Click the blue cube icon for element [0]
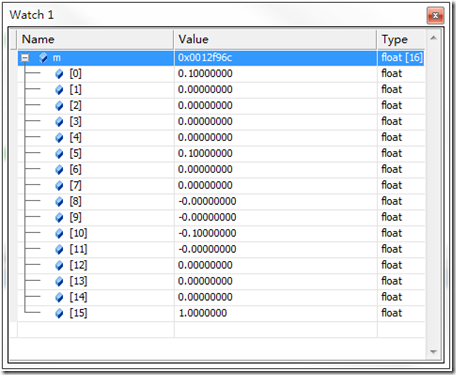Image resolution: width=456 pixels, height=375 pixels. (x=59, y=74)
